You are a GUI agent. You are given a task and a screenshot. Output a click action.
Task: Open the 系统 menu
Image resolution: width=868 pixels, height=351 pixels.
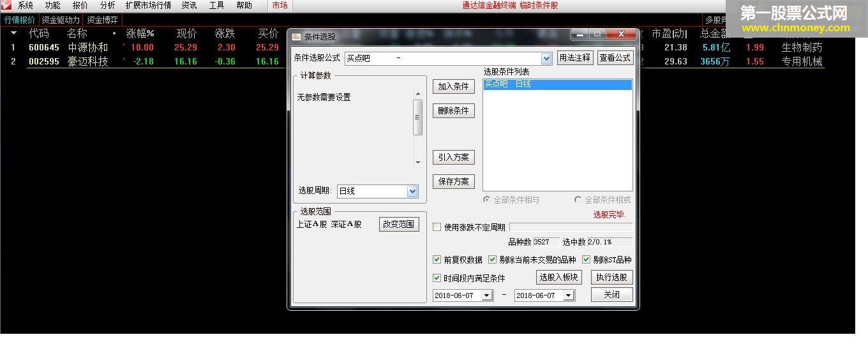click(26, 5)
